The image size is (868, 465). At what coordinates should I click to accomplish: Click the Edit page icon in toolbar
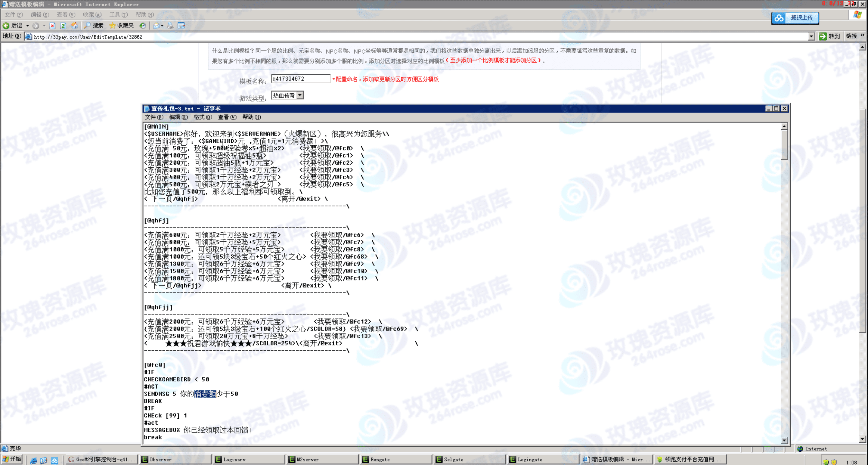pyautogui.click(x=181, y=26)
